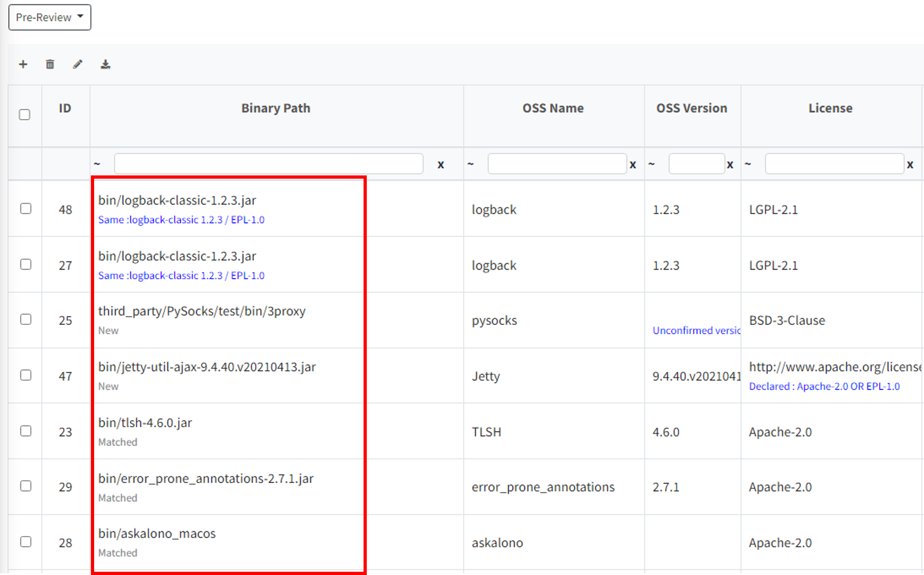Click the trash delete icon
The image size is (924, 575).
tap(50, 64)
